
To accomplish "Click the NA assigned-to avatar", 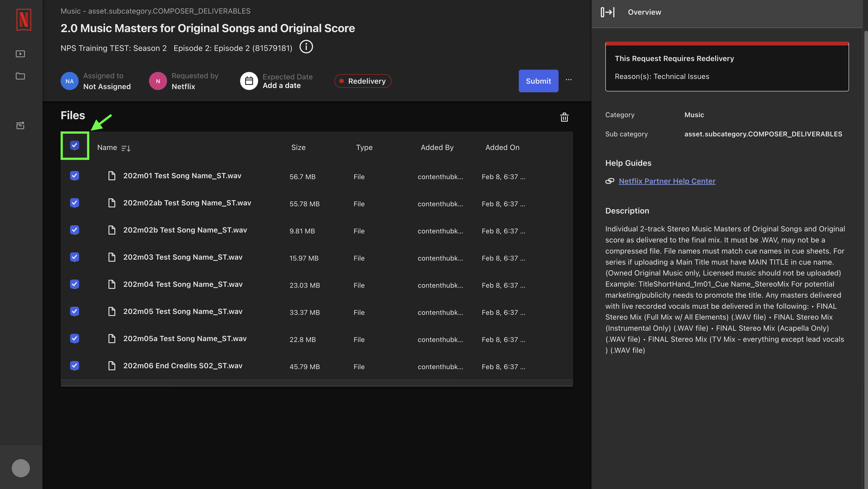I will pos(69,81).
